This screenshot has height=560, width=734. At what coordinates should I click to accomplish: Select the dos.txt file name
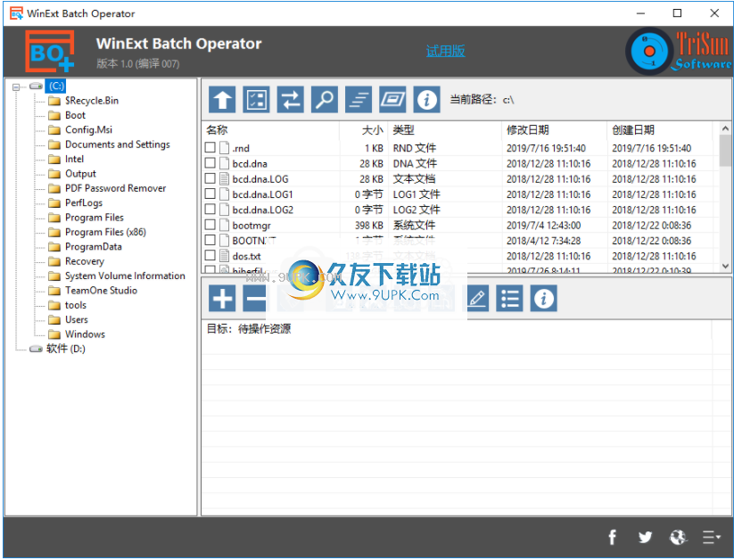click(x=246, y=256)
